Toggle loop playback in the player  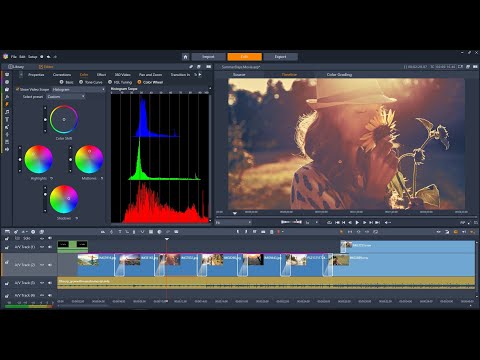coord(329,222)
